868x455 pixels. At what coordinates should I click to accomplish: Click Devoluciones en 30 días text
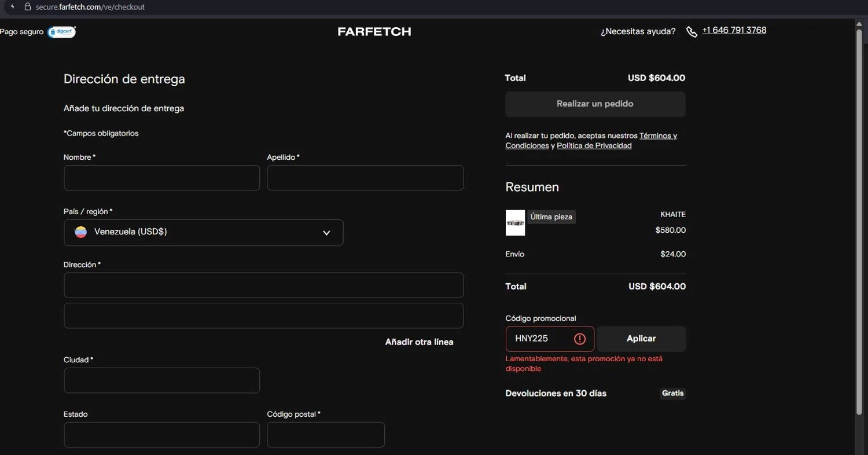click(x=556, y=394)
